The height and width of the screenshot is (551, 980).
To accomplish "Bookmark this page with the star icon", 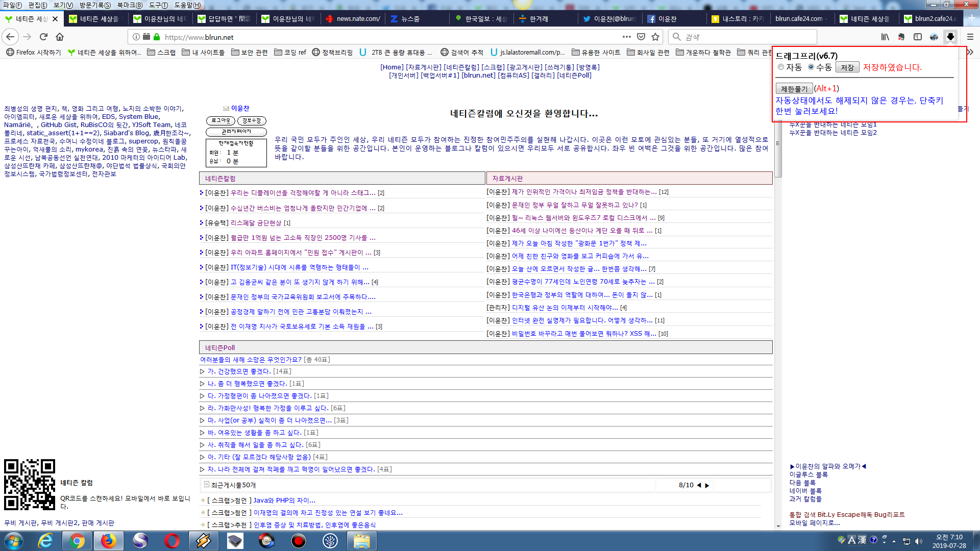I will [x=655, y=37].
